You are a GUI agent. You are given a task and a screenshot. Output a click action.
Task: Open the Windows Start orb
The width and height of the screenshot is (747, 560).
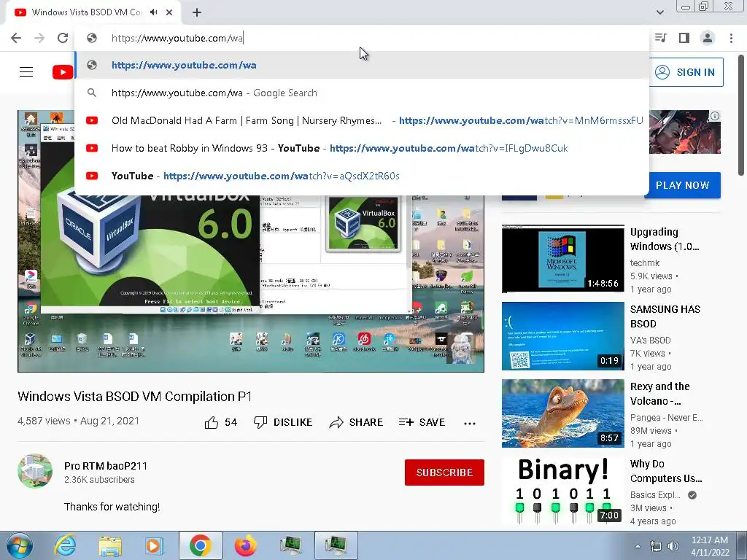[x=19, y=545]
